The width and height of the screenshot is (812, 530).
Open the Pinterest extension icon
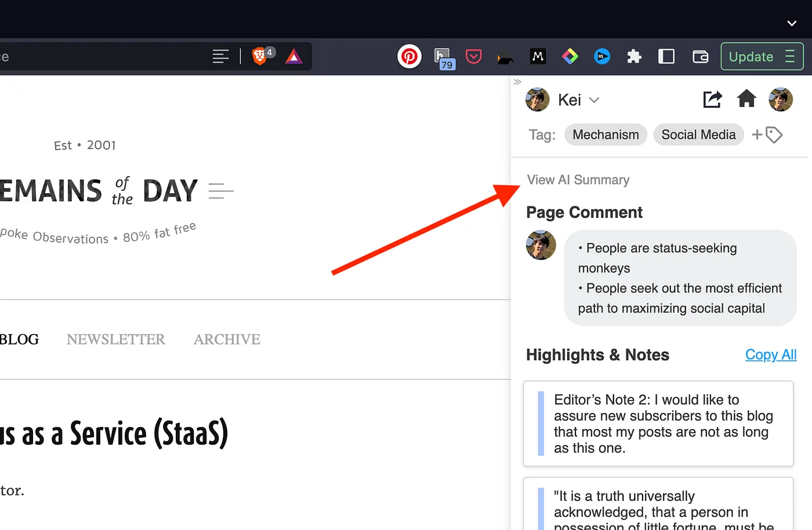click(409, 57)
